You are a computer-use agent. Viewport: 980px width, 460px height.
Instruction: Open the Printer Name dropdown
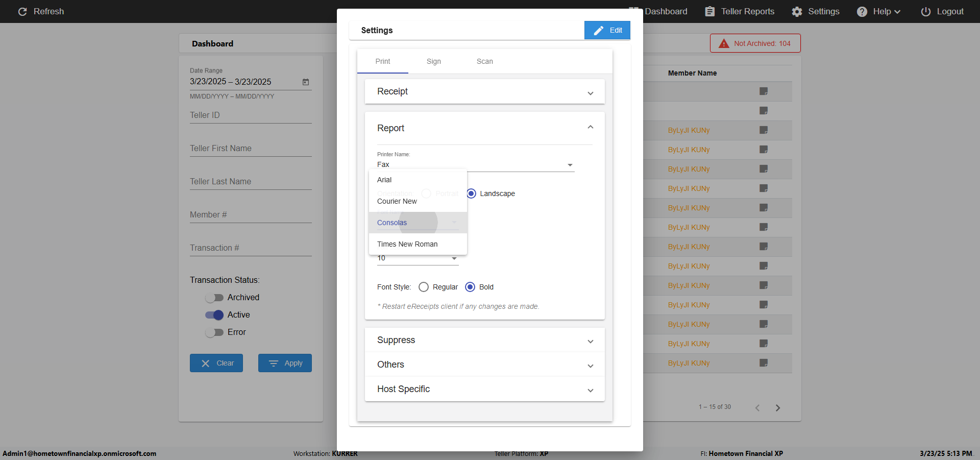476,164
